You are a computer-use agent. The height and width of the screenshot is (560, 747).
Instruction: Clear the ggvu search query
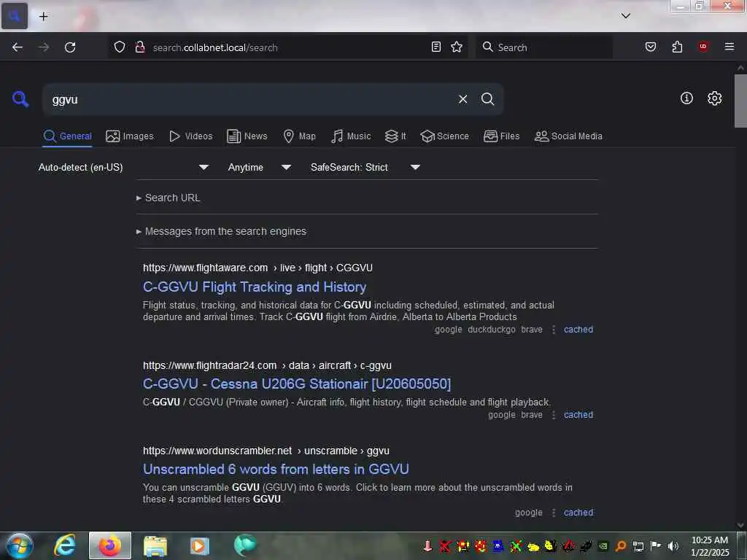point(462,99)
